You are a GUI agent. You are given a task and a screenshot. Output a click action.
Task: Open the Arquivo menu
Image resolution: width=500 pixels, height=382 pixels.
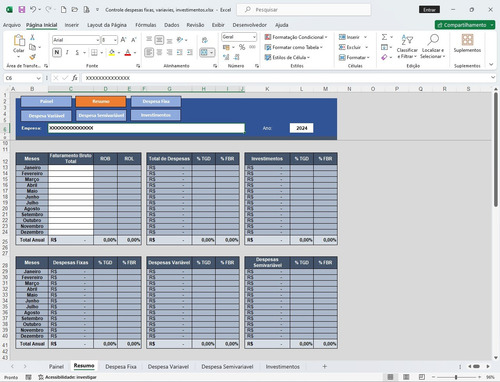pyautogui.click(x=12, y=25)
